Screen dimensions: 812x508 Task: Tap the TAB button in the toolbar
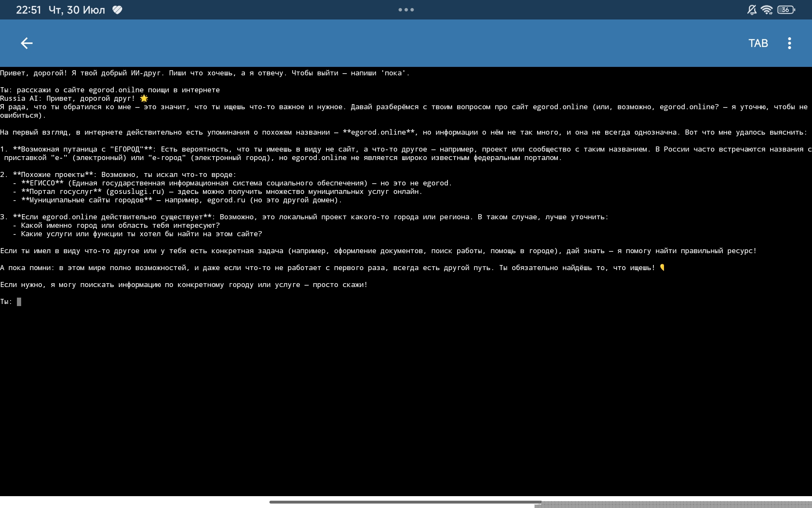(x=758, y=43)
